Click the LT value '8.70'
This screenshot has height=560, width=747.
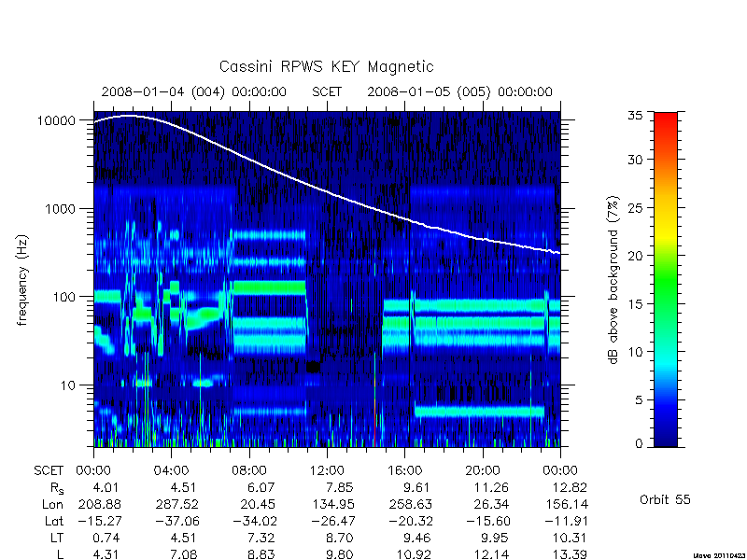tap(340, 539)
